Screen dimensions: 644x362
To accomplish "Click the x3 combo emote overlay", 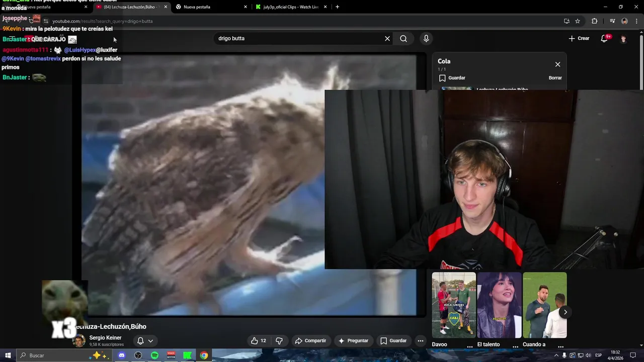I will click(x=64, y=309).
